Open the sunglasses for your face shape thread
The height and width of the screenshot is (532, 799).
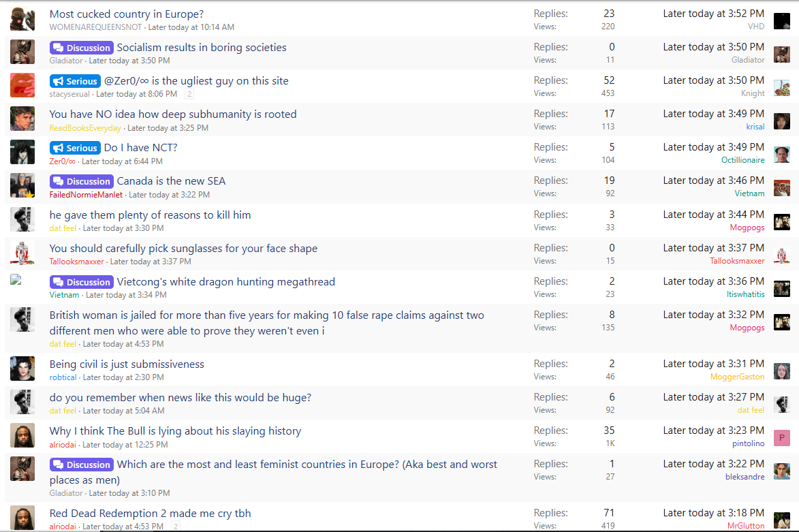[x=183, y=249]
